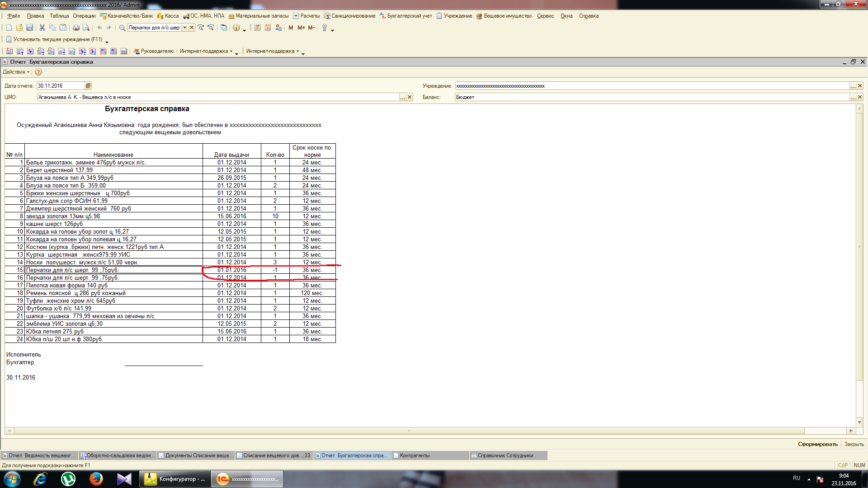Open the calculator toolbar icon
The image size is (868, 488).
point(257,28)
